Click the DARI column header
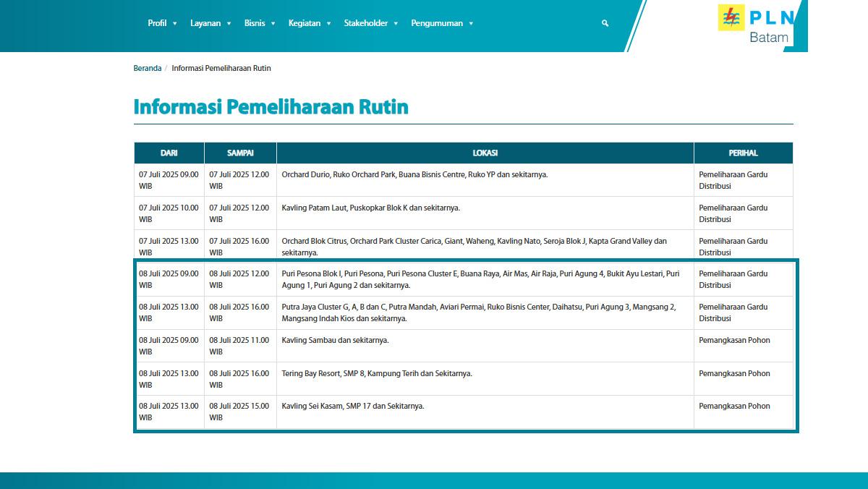Image resolution: width=868 pixels, height=489 pixels. click(x=169, y=153)
